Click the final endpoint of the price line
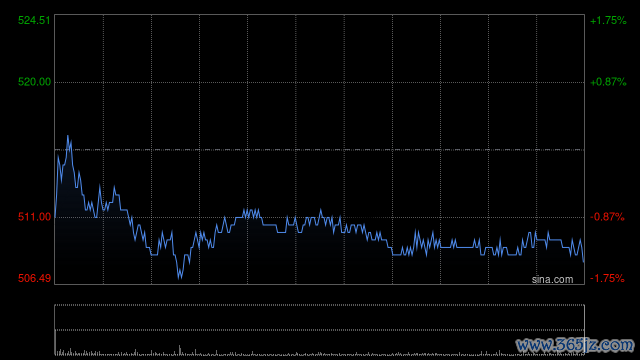This screenshot has width=640, height=360. pyautogui.click(x=584, y=261)
